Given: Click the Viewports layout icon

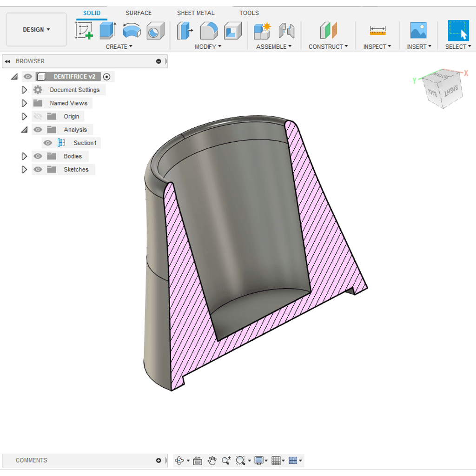Looking at the screenshot, I should (x=293, y=461).
